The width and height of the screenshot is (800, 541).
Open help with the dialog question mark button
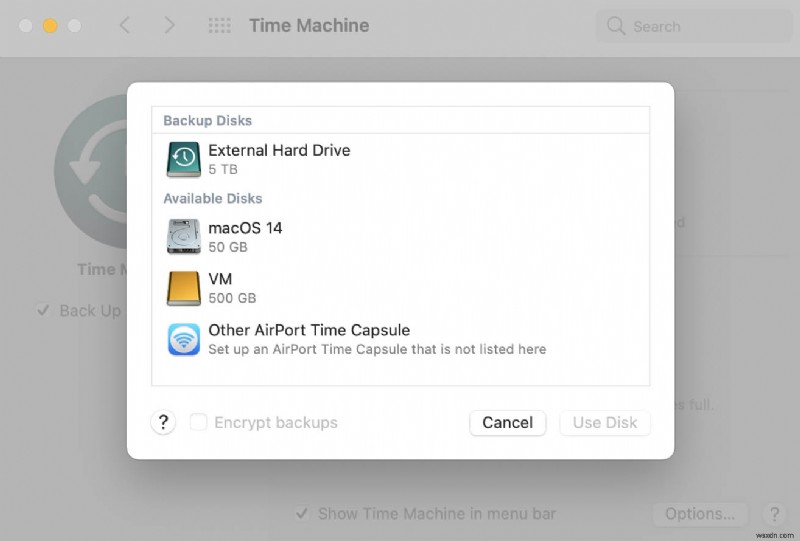click(163, 422)
